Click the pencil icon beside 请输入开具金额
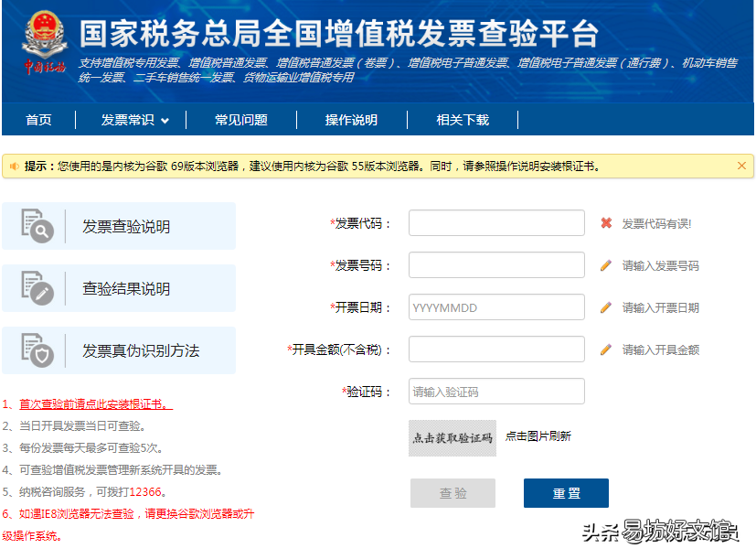756x559 pixels. pos(606,349)
